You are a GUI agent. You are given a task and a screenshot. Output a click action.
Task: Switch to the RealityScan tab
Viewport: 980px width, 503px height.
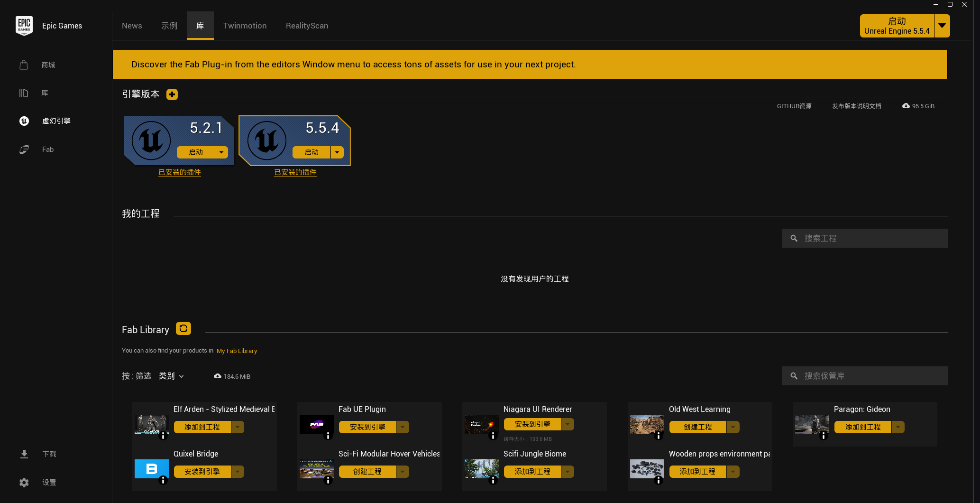tap(307, 26)
